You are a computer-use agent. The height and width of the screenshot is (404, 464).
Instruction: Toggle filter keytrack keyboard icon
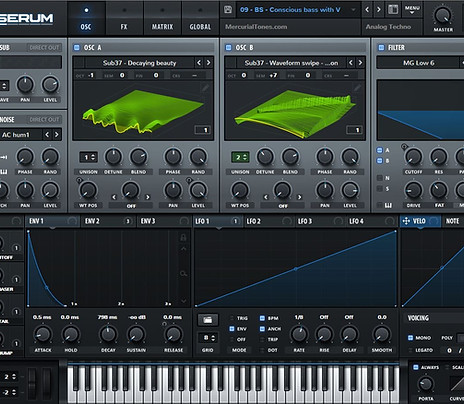[x=388, y=205]
